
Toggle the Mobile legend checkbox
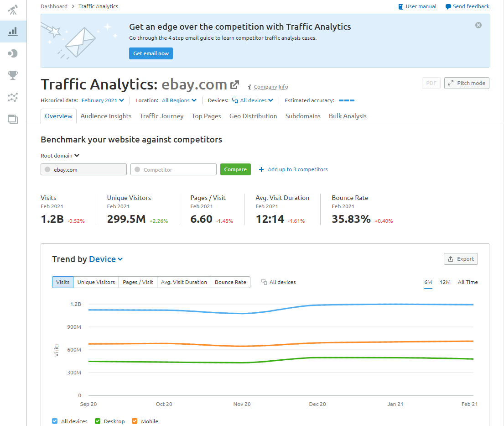click(135, 421)
